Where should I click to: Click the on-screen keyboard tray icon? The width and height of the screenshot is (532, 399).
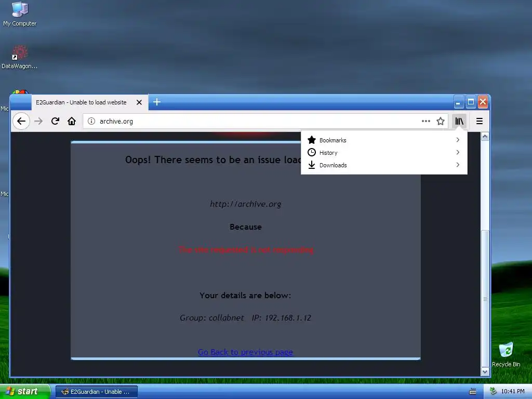(x=473, y=392)
